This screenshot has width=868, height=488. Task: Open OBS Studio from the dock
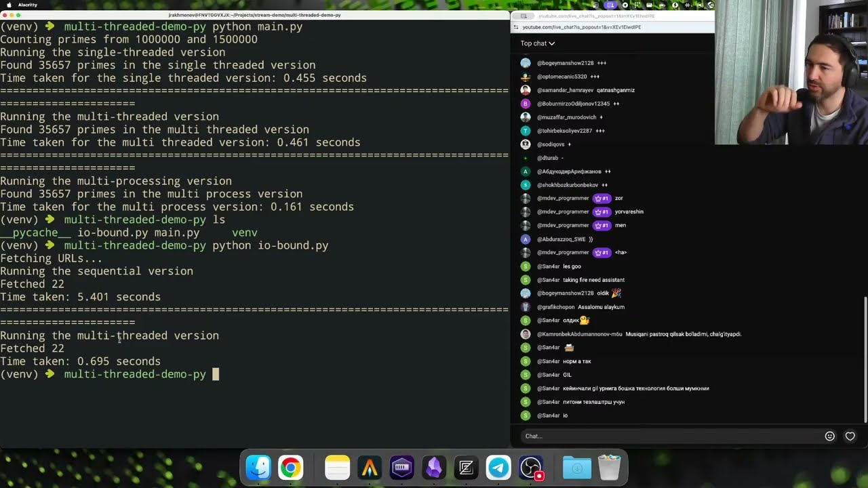coord(531,468)
